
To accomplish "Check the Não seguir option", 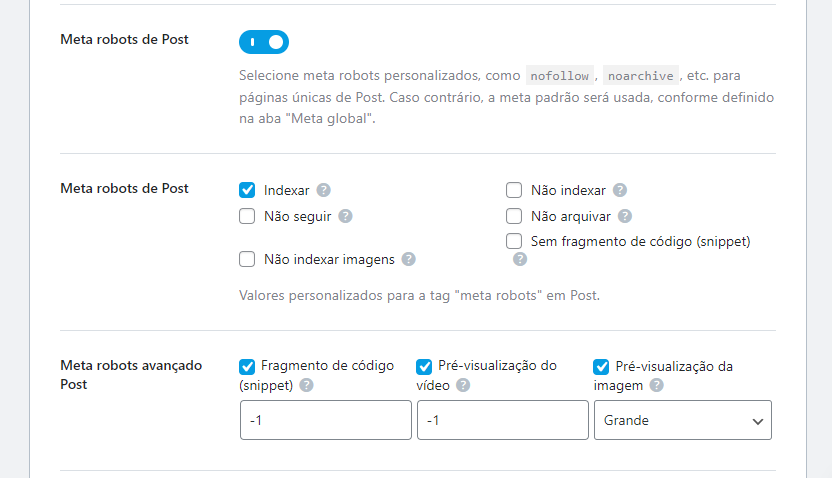I will (x=248, y=216).
